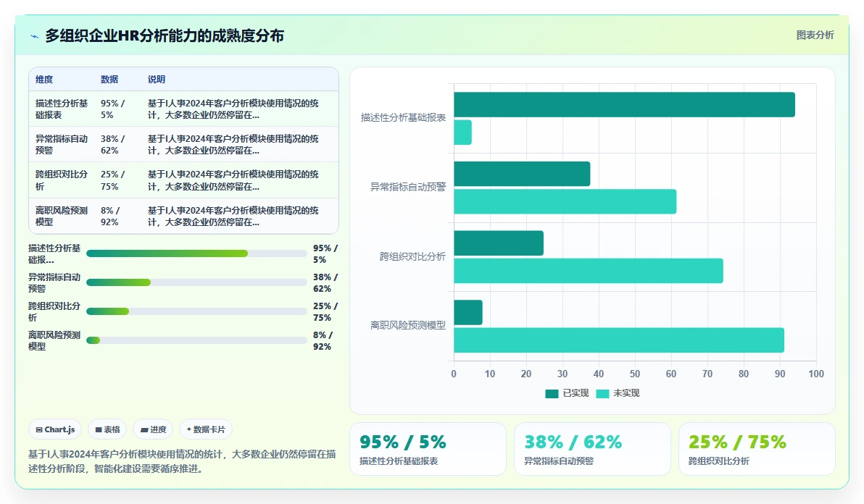Select the 表格 tag chip
864x504 pixels.
[107, 429]
